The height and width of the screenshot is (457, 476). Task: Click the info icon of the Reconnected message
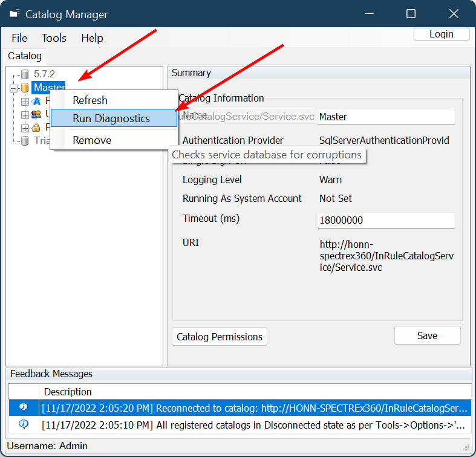click(x=24, y=407)
